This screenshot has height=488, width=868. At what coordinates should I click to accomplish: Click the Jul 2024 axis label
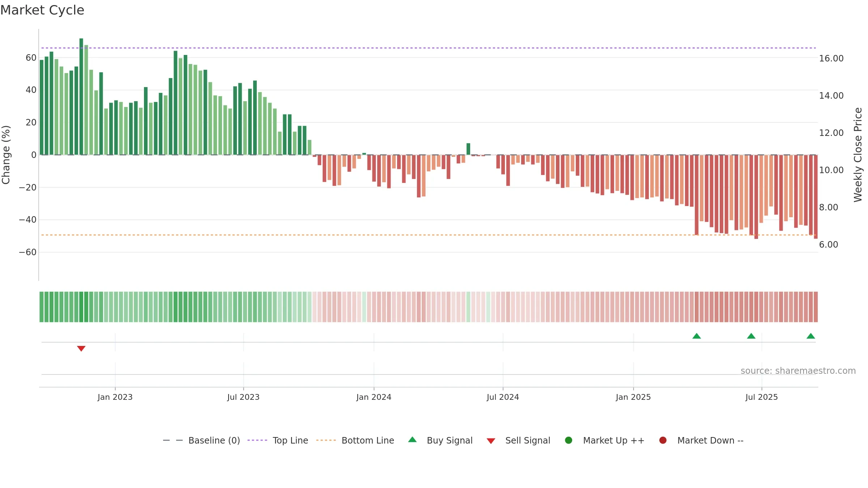[x=503, y=397]
